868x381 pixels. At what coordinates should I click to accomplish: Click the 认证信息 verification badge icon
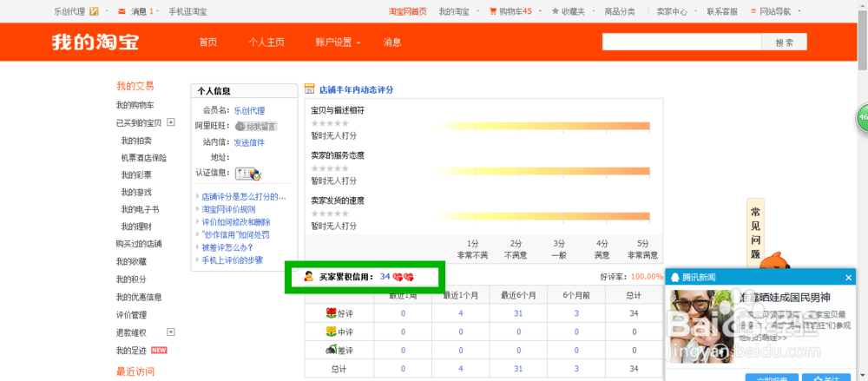[248, 174]
